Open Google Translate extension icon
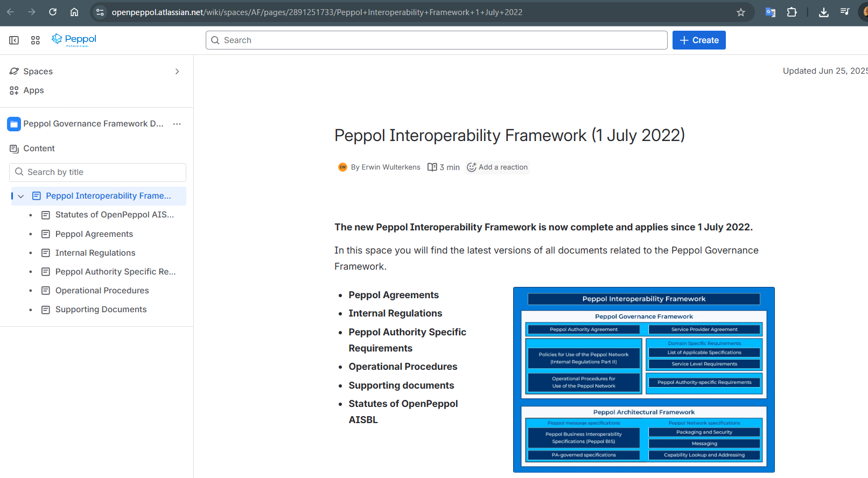Image resolution: width=868 pixels, height=478 pixels. (x=771, y=12)
